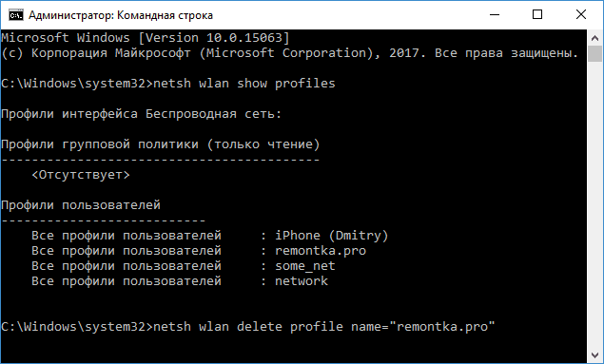Minimize the Command Prompt window
The height and width of the screenshot is (364, 604).
pos(495,14)
